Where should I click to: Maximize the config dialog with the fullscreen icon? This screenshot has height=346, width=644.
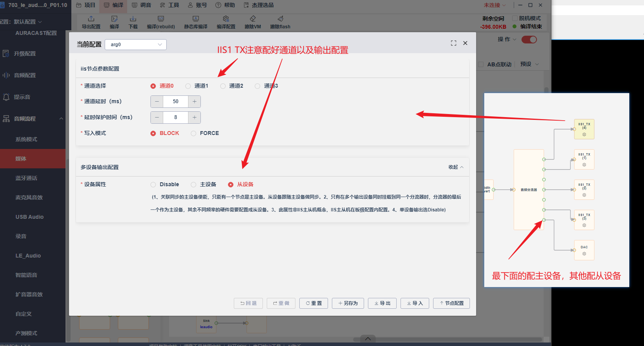point(454,43)
